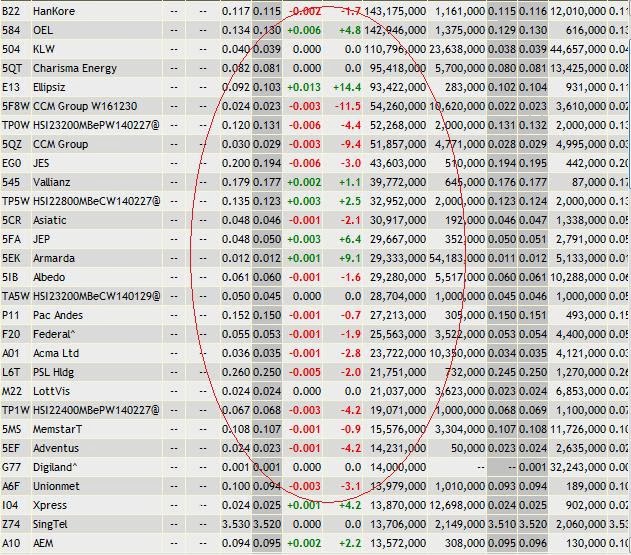This screenshot has height=555, width=631.
Task: Select the KLW counter name
Action: click(43, 49)
